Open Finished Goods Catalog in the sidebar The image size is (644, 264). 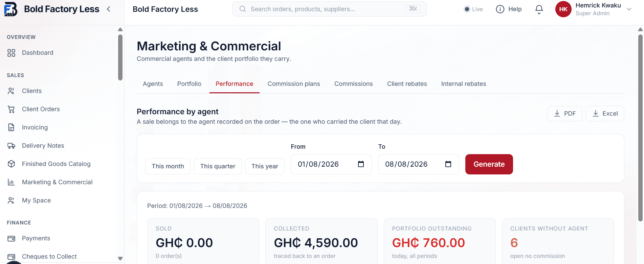(56, 164)
